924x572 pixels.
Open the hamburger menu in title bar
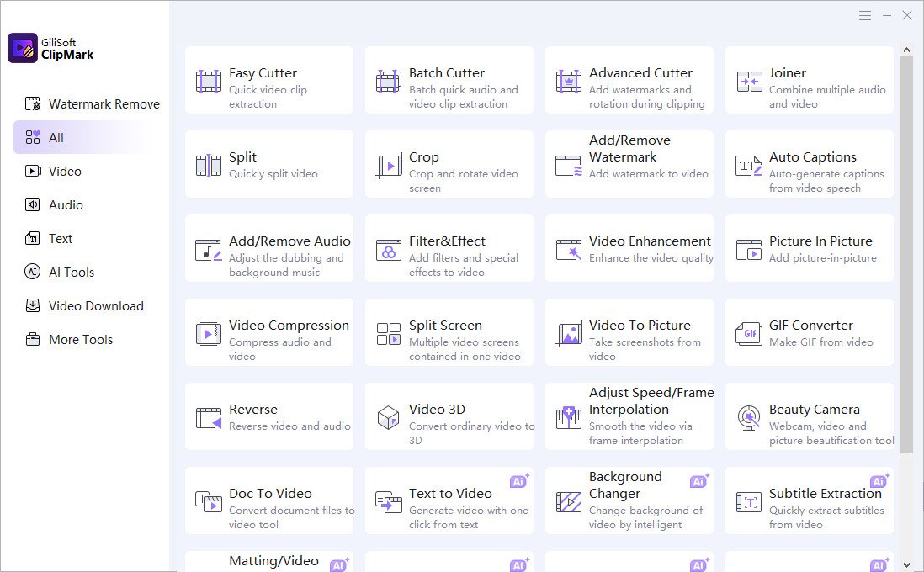865,15
